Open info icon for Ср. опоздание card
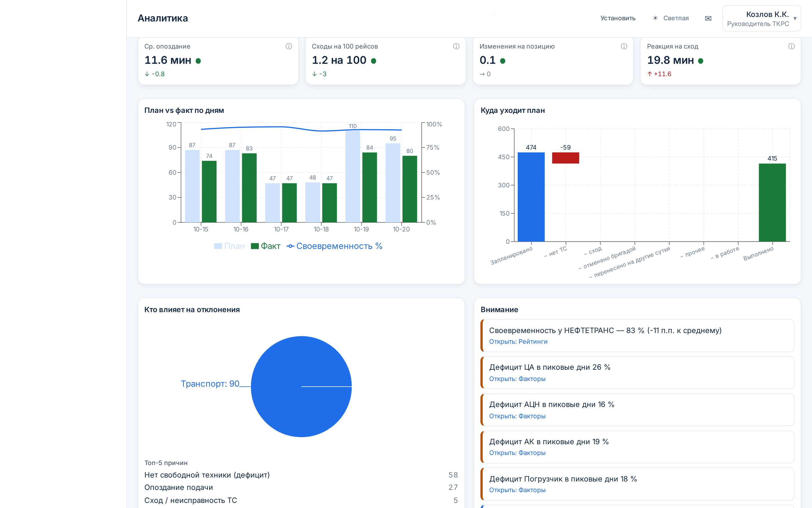 click(288, 46)
